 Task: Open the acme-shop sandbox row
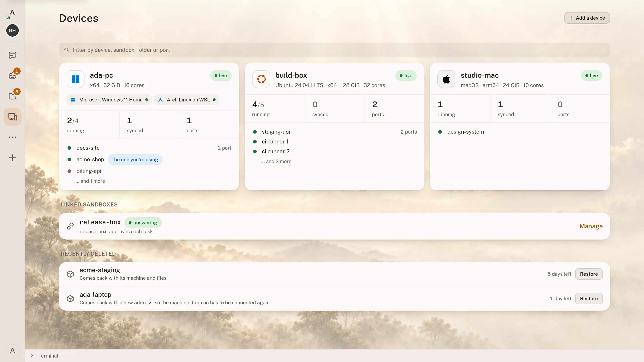point(149,159)
